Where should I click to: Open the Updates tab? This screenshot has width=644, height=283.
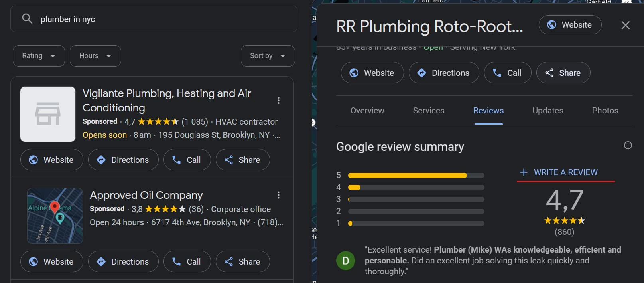coord(548,111)
